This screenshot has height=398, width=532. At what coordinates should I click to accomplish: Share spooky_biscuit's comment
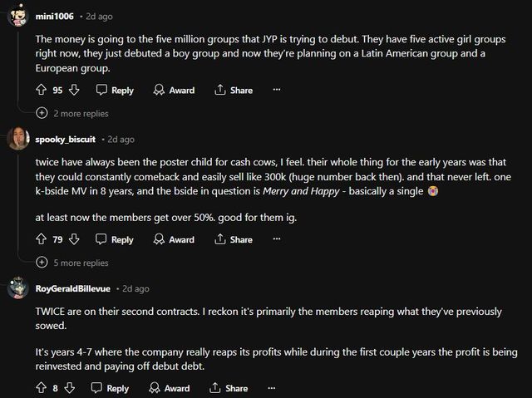point(233,239)
